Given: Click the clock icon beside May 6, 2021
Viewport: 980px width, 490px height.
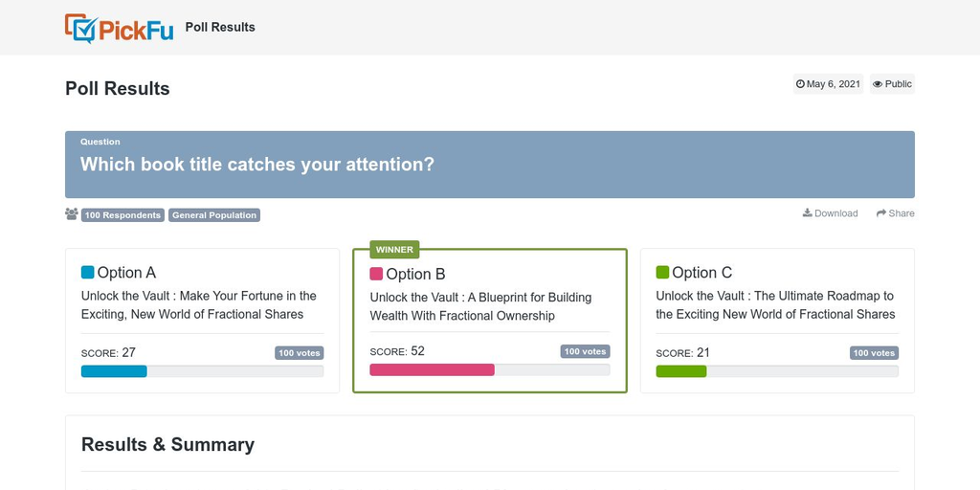Looking at the screenshot, I should tap(800, 84).
